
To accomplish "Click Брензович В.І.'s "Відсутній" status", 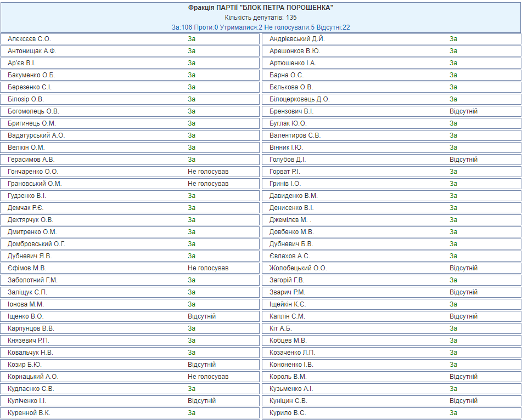I will 463,111.
